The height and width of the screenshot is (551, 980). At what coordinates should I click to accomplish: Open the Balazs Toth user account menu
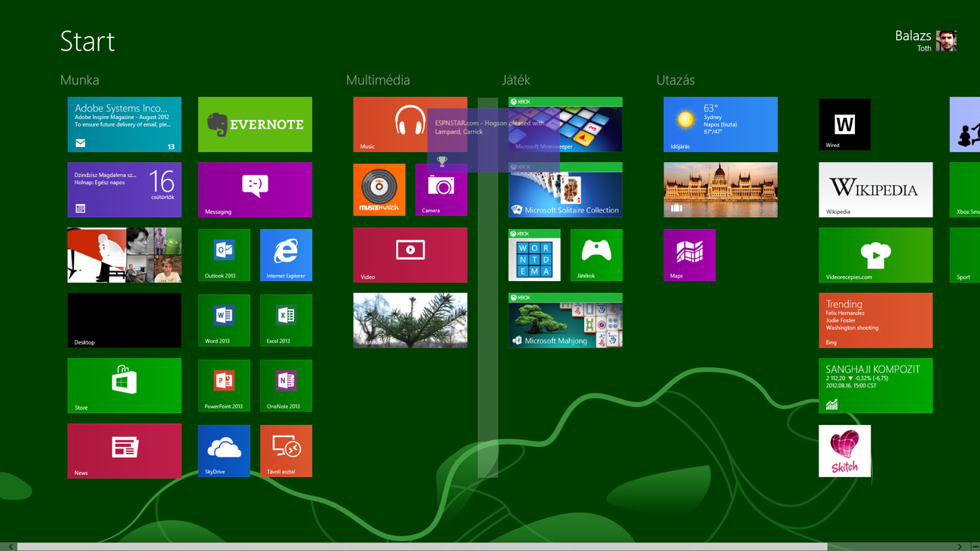[926, 41]
